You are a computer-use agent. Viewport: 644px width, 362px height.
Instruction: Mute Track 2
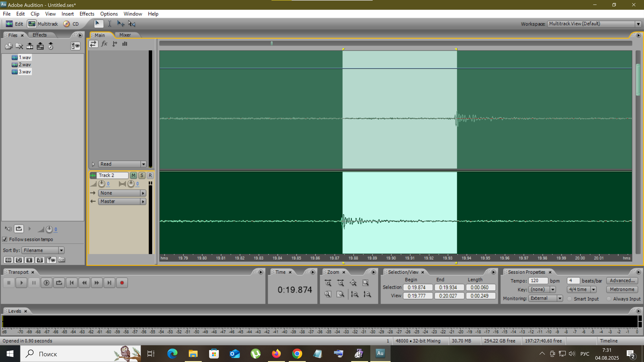pyautogui.click(x=133, y=175)
